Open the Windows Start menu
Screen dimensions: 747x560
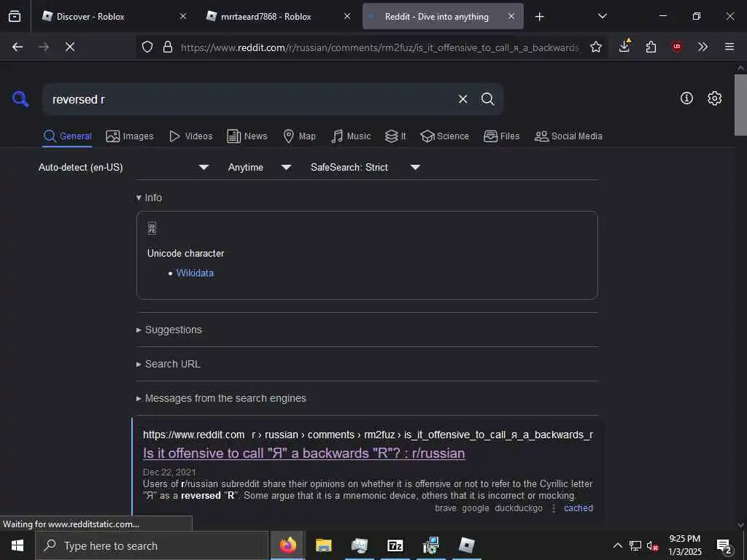(18, 545)
